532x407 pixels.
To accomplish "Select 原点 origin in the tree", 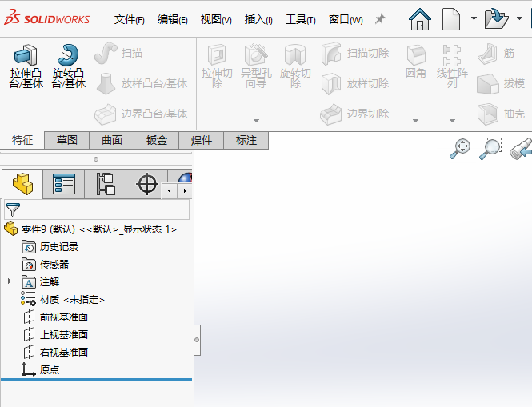I will click(41, 369).
